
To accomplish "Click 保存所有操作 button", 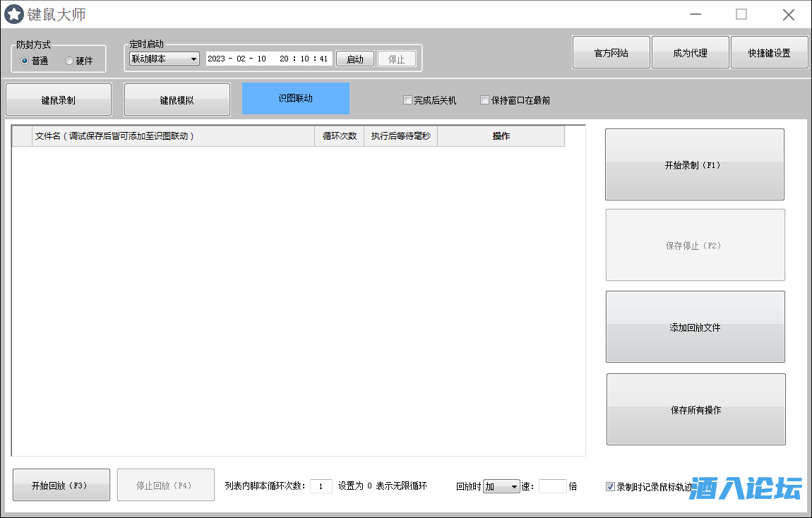I will (x=695, y=410).
